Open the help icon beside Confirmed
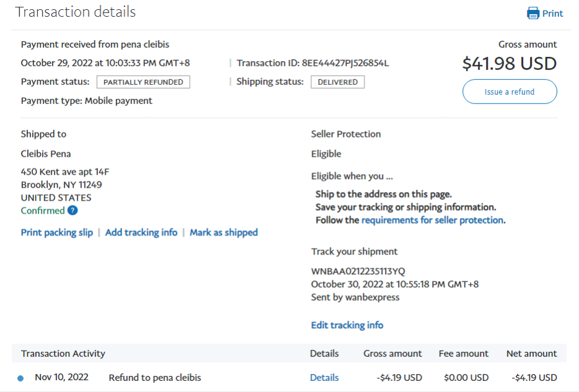Image resolution: width=579 pixels, height=392 pixels. pos(73,211)
